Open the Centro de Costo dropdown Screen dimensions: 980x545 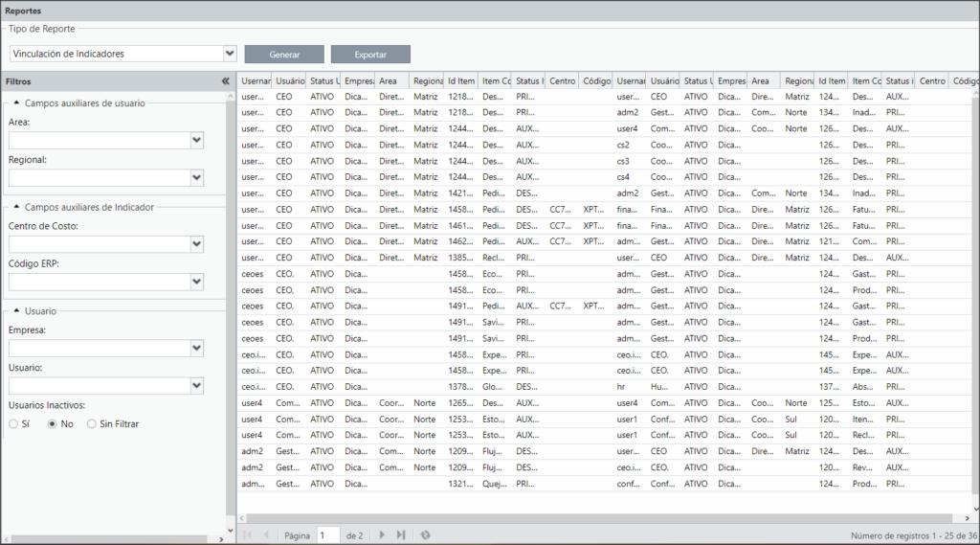tap(197, 244)
